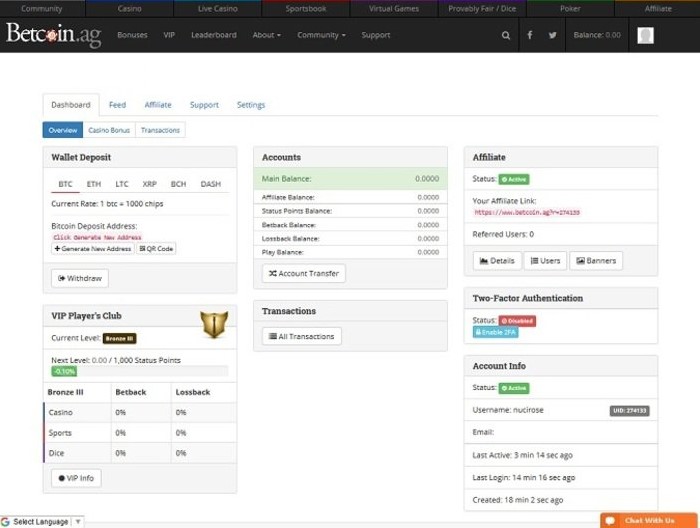700x528 pixels.
Task: Open the VIP Info button
Action: (x=76, y=478)
